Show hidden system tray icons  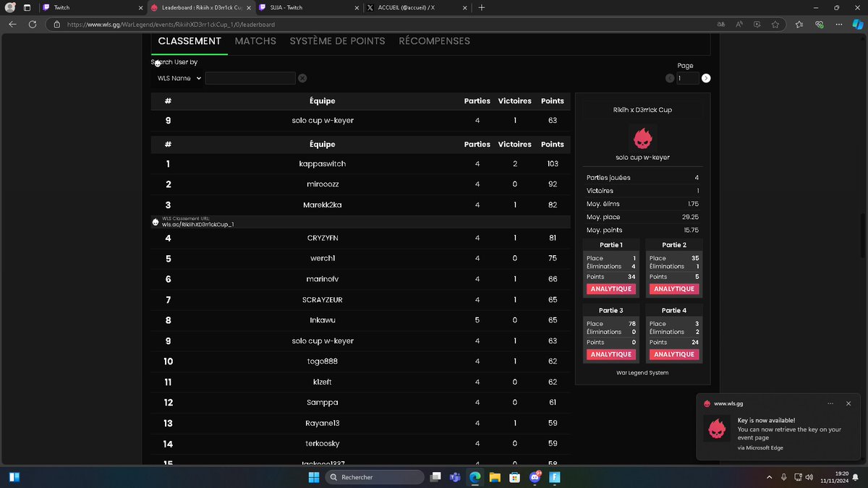pyautogui.click(x=768, y=477)
